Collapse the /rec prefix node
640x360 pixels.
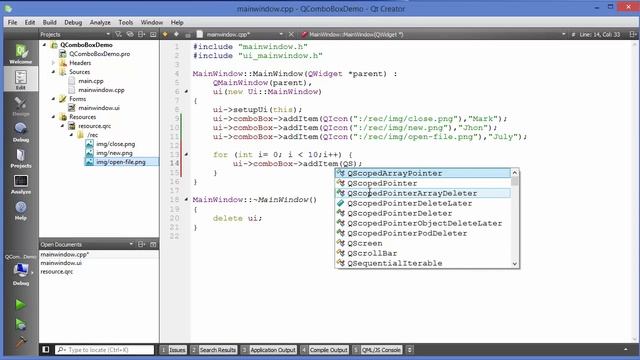(x=71, y=135)
